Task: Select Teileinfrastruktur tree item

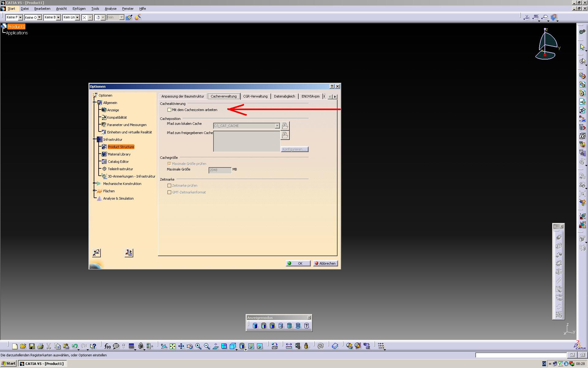Action: point(120,169)
